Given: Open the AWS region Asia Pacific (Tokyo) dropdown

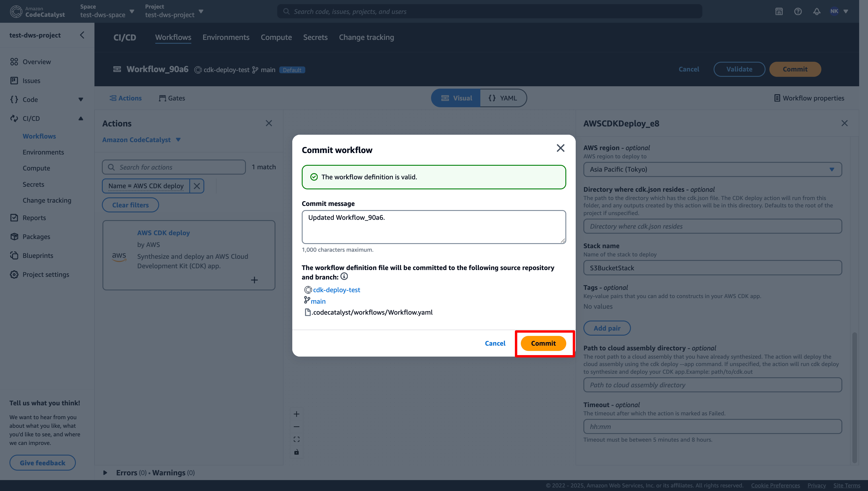Looking at the screenshot, I should [x=712, y=169].
